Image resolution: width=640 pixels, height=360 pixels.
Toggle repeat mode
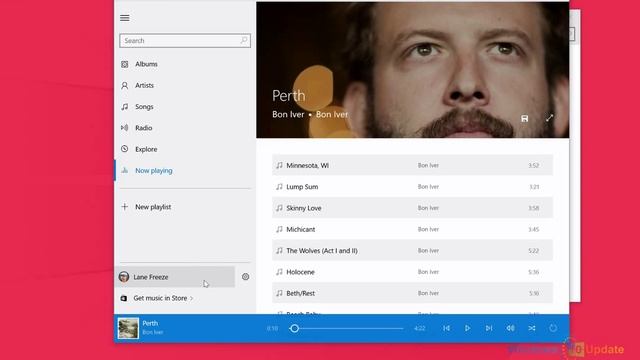click(x=553, y=328)
